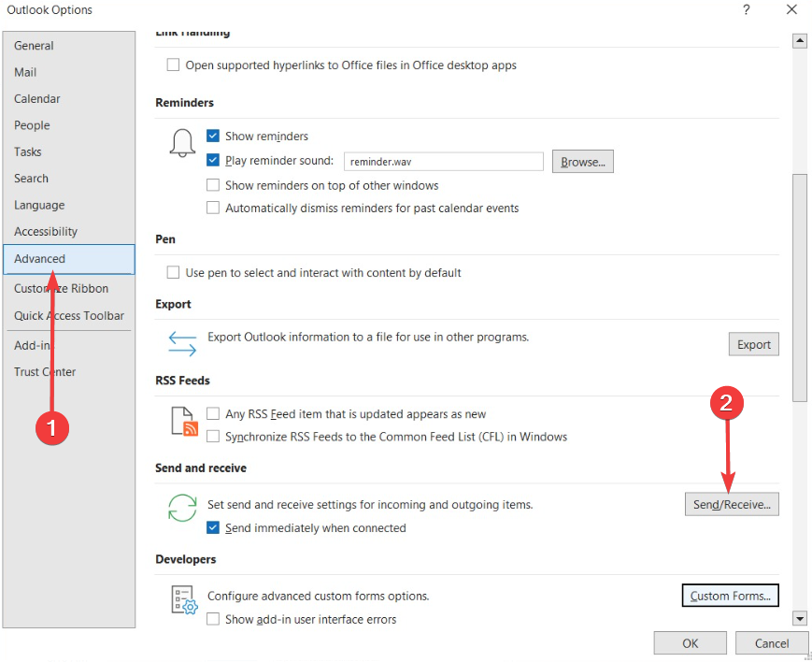Click the reminders bell icon
Viewport: 812px width, 662px height.
coord(182,143)
